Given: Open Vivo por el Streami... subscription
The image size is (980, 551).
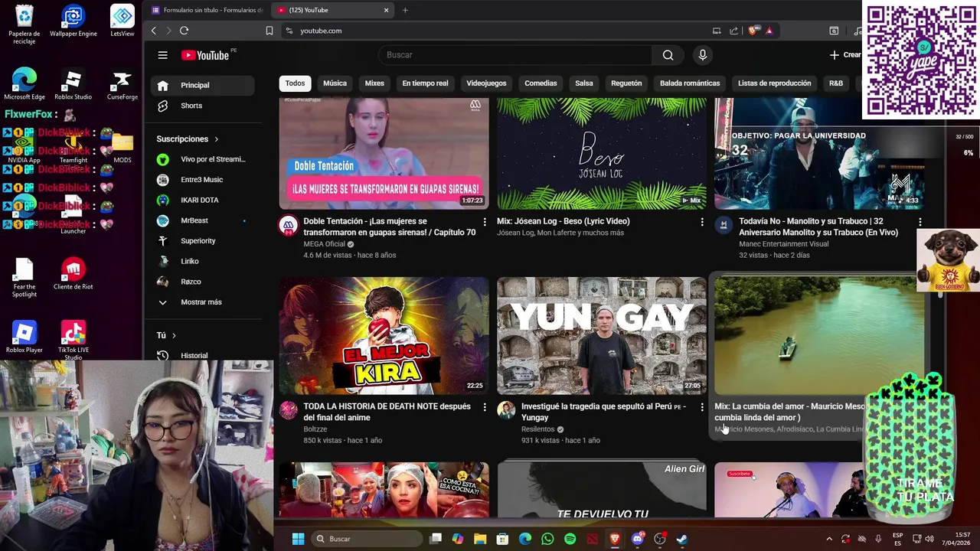Looking at the screenshot, I should tap(202, 159).
